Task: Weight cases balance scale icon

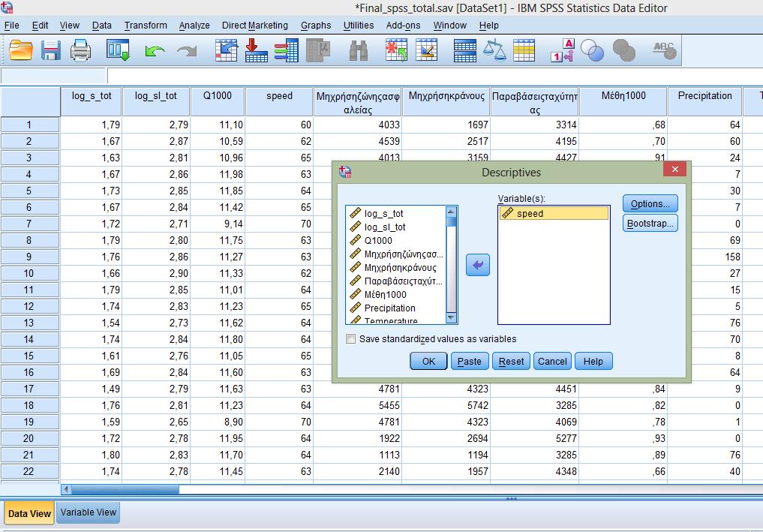Action: coord(494,50)
